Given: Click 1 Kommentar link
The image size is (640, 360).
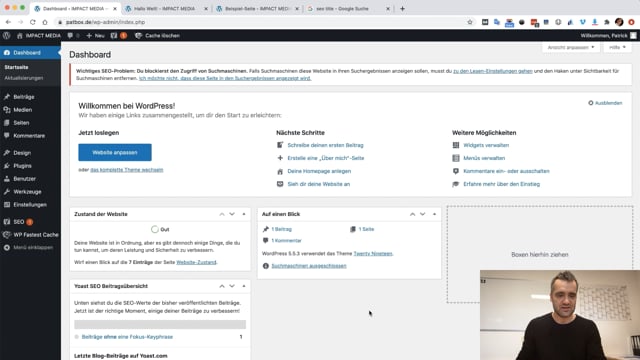Looking at the screenshot, I should click(287, 241).
